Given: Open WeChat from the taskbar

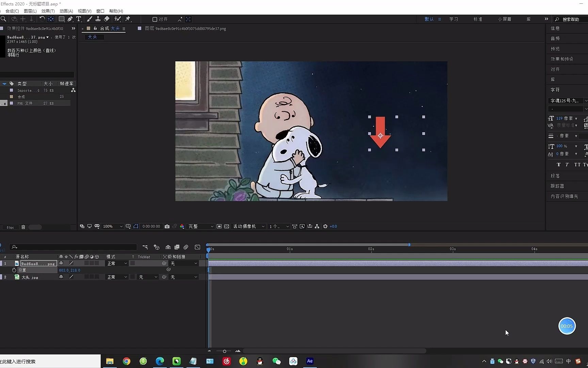Looking at the screenshot, I should 276,361.
